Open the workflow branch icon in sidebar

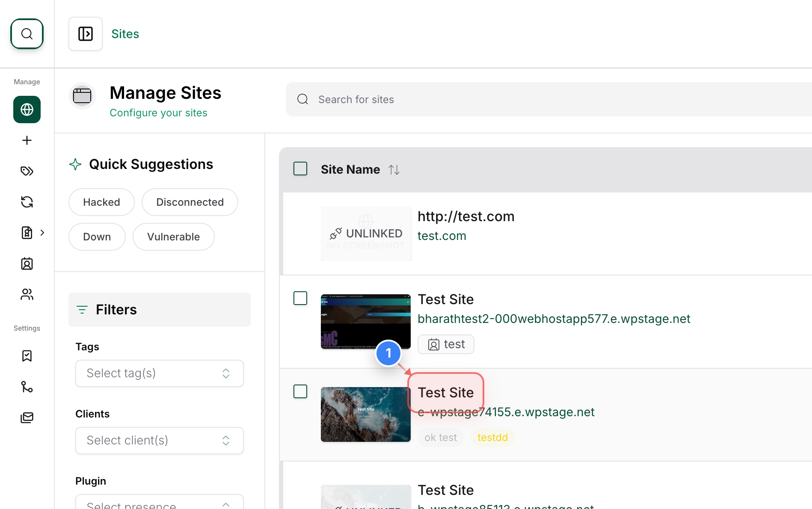(27, 387)
